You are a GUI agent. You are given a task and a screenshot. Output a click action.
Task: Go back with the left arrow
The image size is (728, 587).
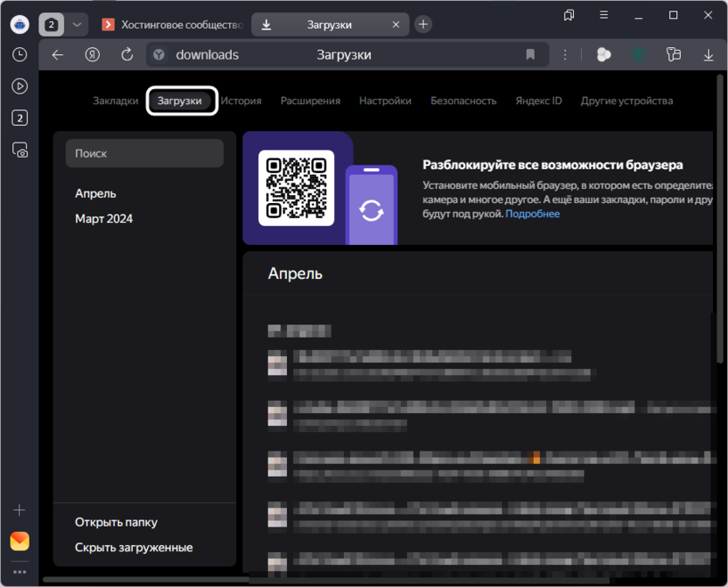click(x=58, y=54)
